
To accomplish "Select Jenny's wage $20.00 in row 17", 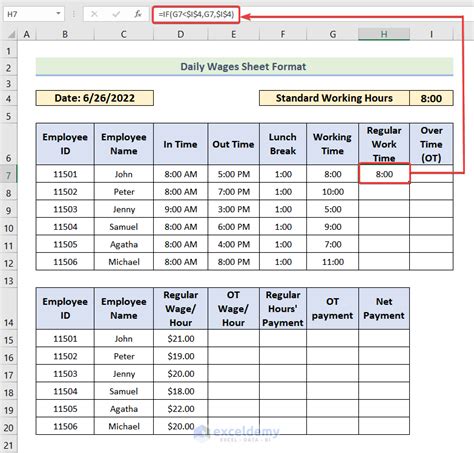I will tap(180, 374).
